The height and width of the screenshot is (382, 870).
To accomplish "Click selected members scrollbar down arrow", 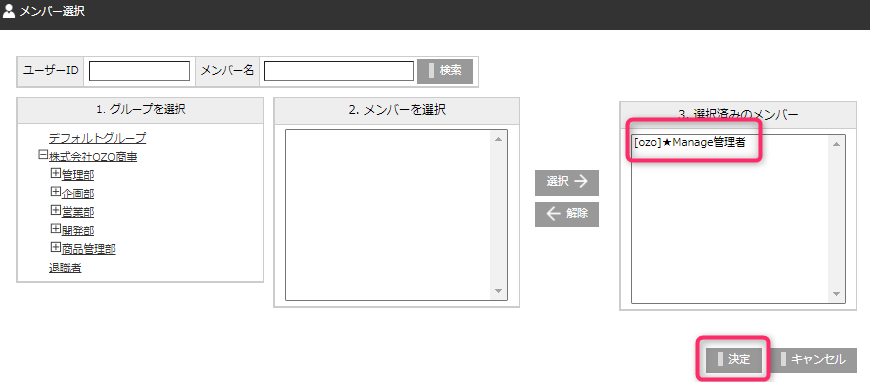I will 836,294.
